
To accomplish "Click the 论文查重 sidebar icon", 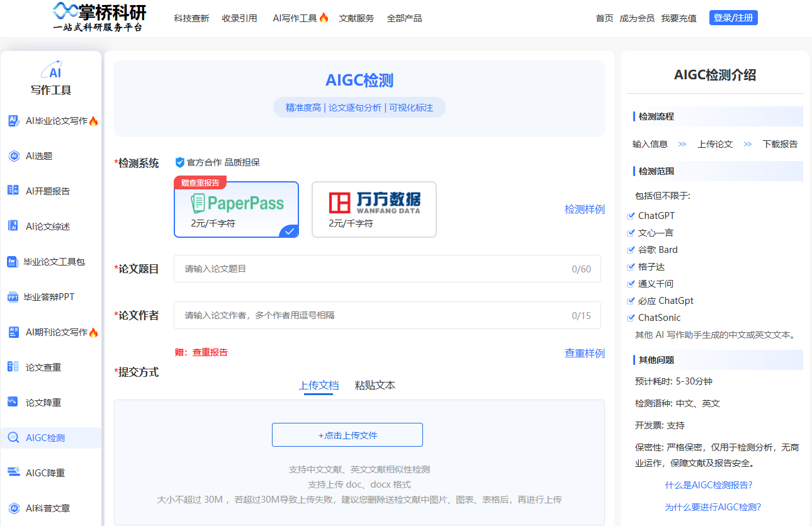I will [13, 367].
